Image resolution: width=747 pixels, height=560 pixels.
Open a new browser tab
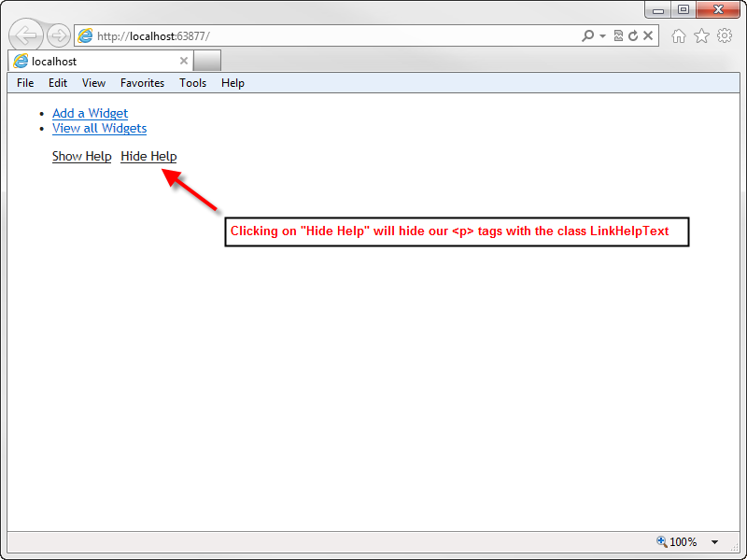206,59
